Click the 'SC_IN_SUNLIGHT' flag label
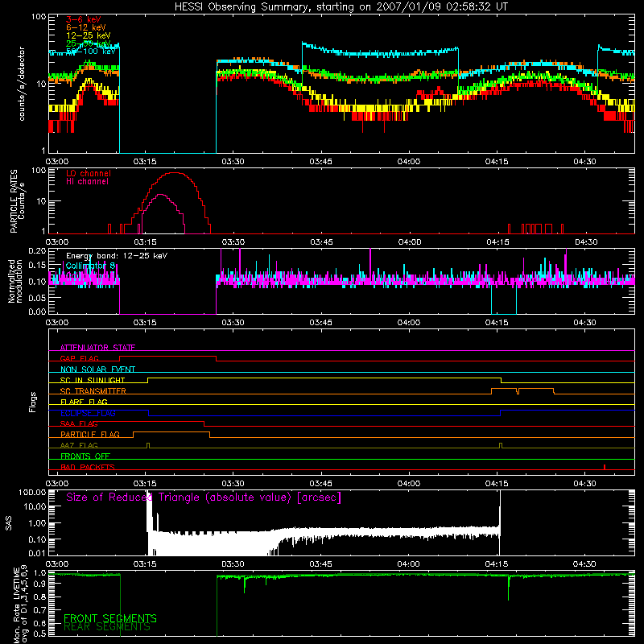Viewport: 644px width, 644px height. [x=93, y=380]
